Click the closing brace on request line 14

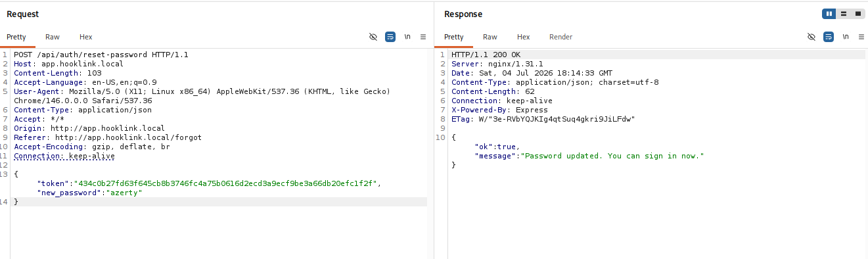[x=16, y=202]
